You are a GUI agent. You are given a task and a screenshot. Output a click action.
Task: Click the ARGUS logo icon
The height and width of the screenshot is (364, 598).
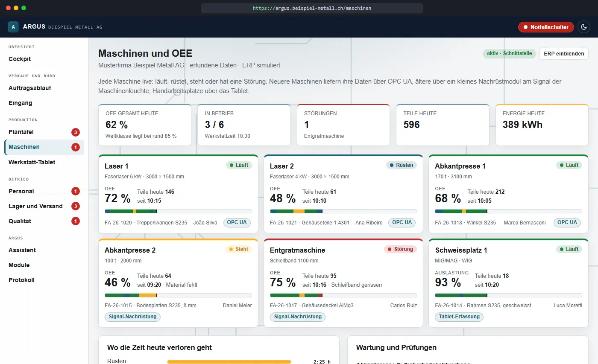click(13, 27)
